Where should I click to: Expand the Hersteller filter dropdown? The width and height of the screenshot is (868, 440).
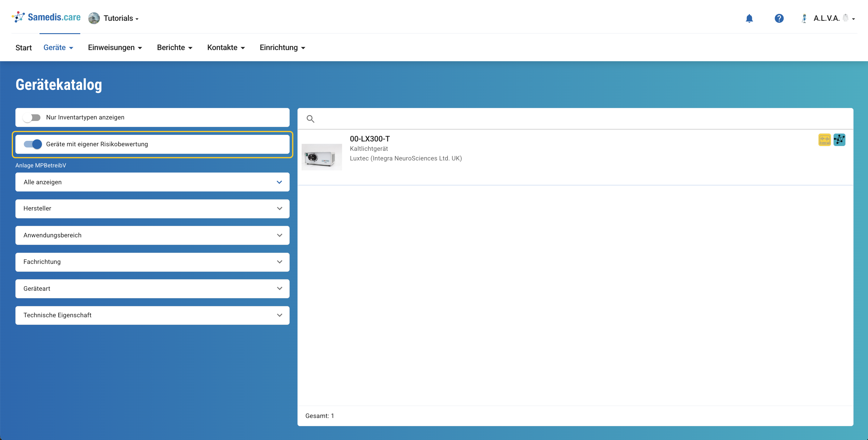pyautogui.click(x=152, y=209)
